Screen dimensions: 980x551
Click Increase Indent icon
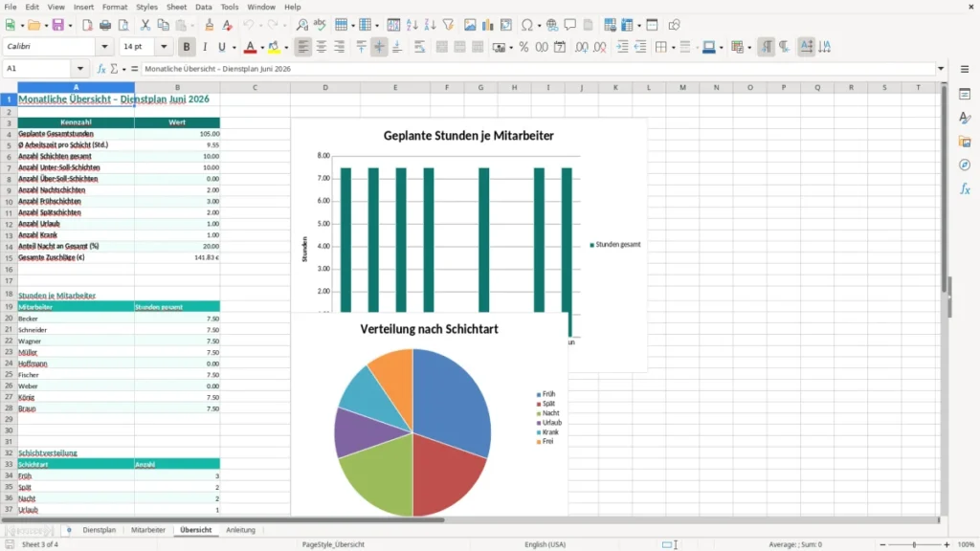click(x=622, y=47)
